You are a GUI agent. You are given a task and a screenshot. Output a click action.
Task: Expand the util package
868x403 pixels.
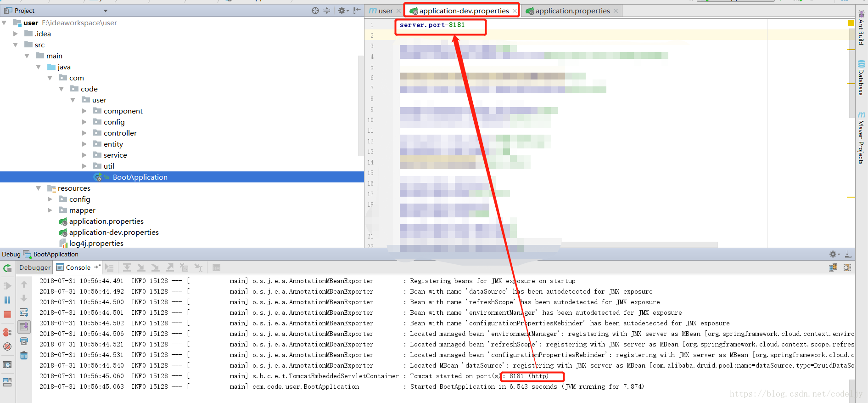(84, 166)
